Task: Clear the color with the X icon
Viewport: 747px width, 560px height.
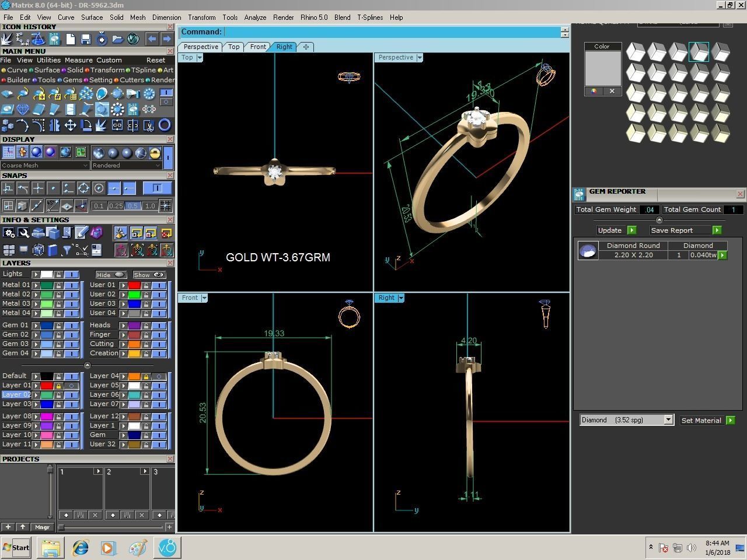Action: click(612, 91)
